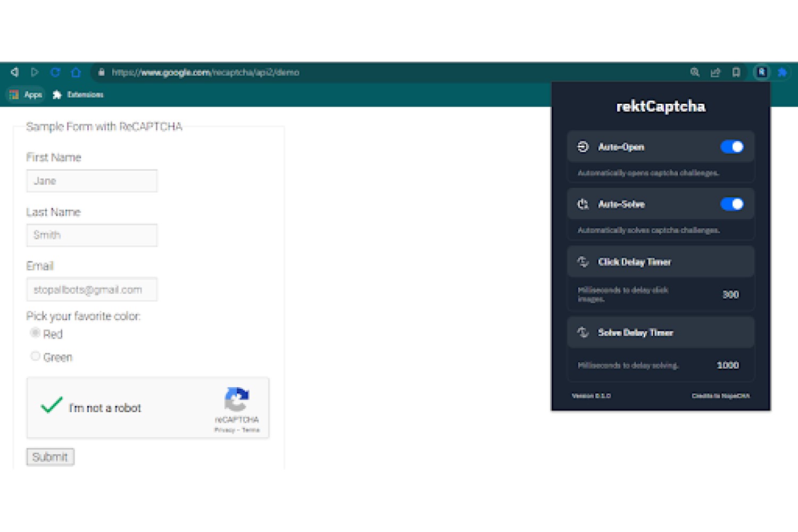Screen dimensions: 798x532
Task: Turn off the Auto-Open switch
Action: (x=732, y=147)
